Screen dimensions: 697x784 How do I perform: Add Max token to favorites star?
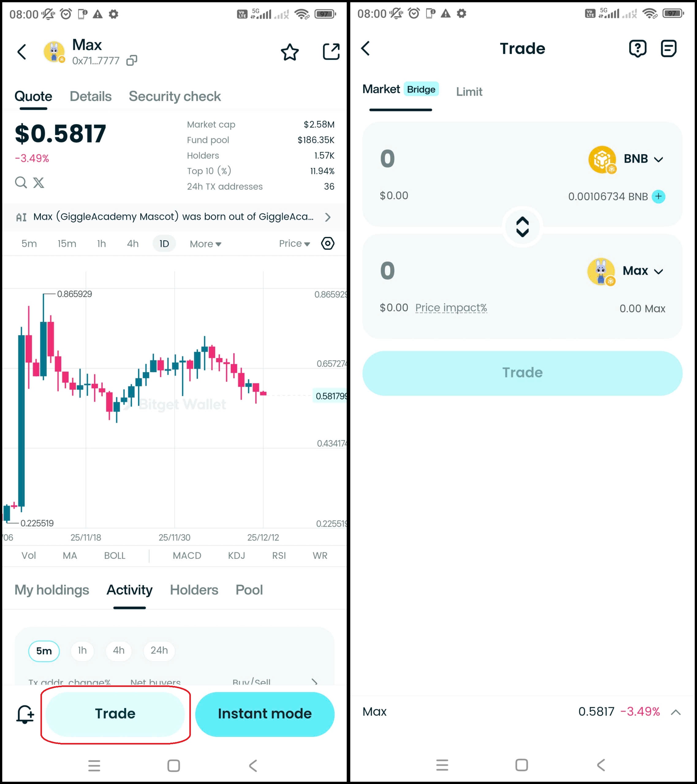coord(290,52)
